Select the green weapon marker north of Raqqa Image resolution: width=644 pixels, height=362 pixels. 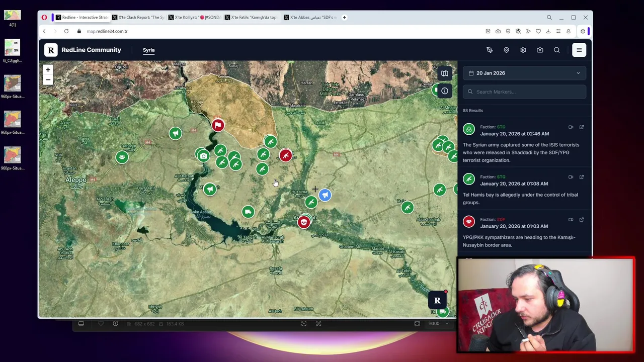[x=311, y=202]
